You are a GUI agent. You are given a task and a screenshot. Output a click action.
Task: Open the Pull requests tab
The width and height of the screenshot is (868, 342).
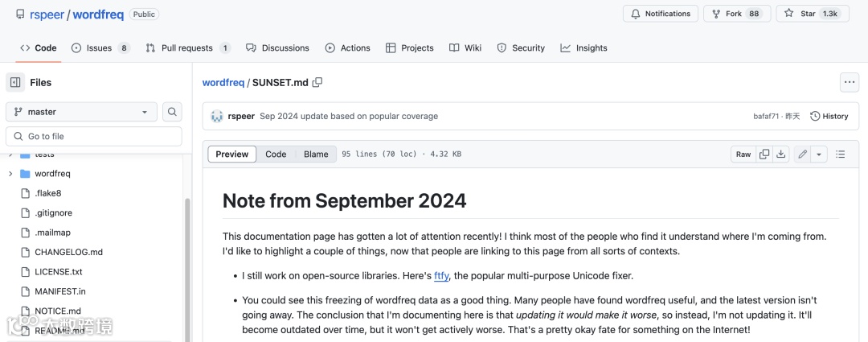coord(187,48)
